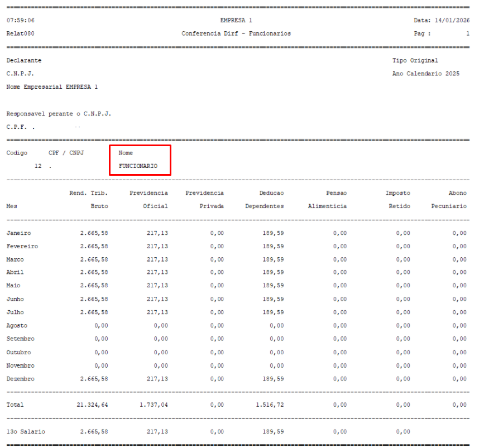The height and width of the screenshot is (448, 489).
Task: Select the Pensao Alimenticia column header
Action: pyautogui.click(x=327, y=200)
